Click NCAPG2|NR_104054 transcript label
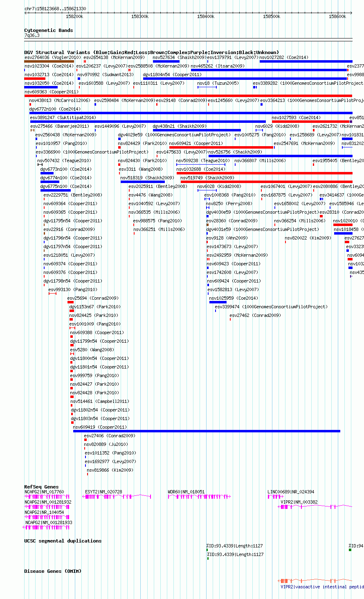 point(44,512)
